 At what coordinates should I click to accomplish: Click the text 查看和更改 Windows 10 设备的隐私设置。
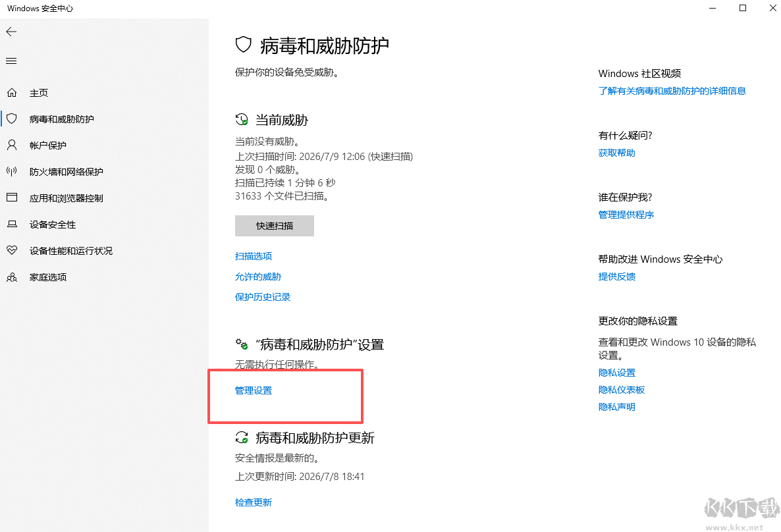pos(677,349)
